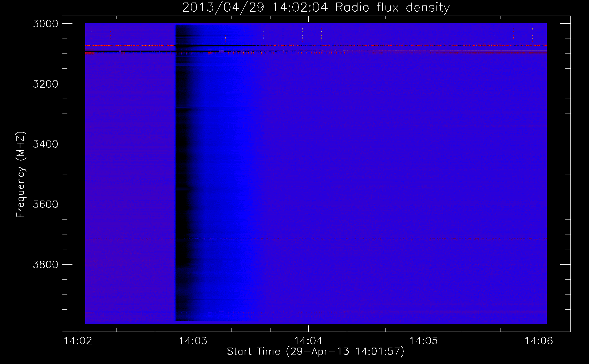Select the 3200 frequency tick label
The image size is (589, 364).
[46, 84]
